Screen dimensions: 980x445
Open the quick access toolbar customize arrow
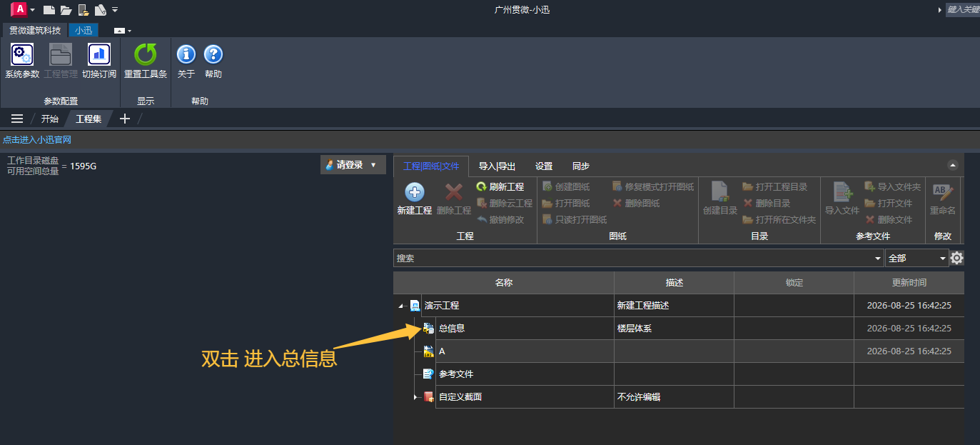[x=115, y=10]
